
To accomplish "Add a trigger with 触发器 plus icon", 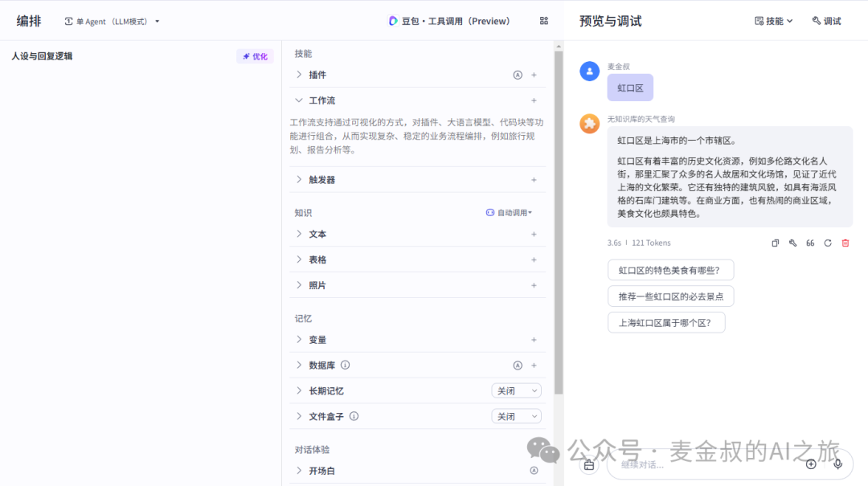I will 534,180.
